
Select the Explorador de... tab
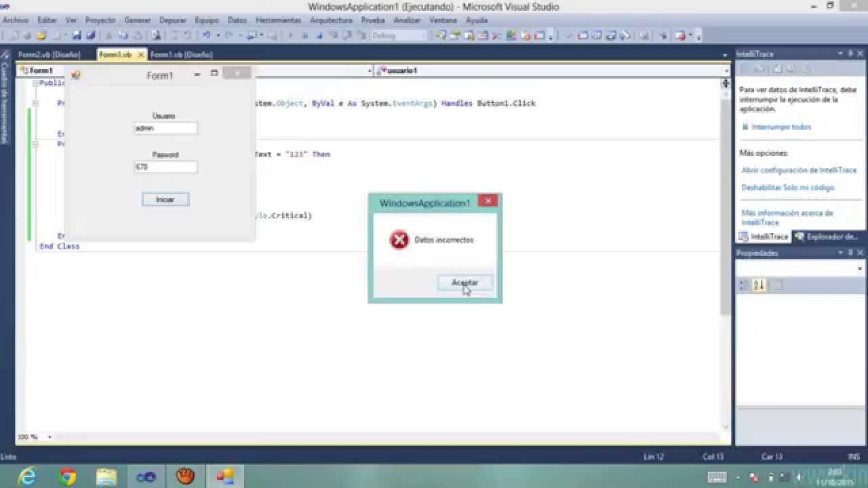pos(827,237)
